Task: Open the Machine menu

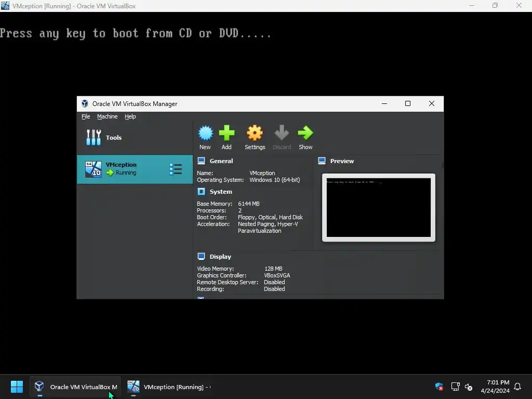Action: tap(107, 116)
